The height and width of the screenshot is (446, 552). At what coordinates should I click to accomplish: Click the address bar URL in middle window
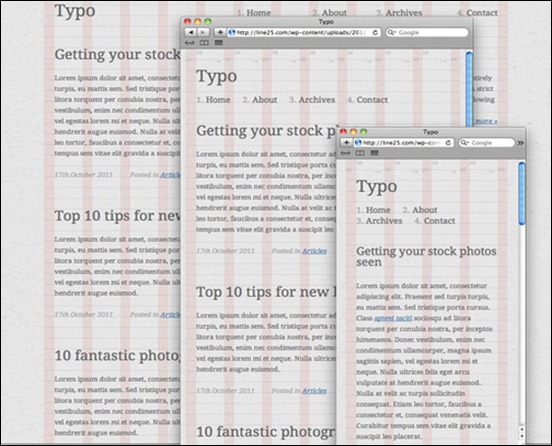pyautogui.click(x=303, y=32)
